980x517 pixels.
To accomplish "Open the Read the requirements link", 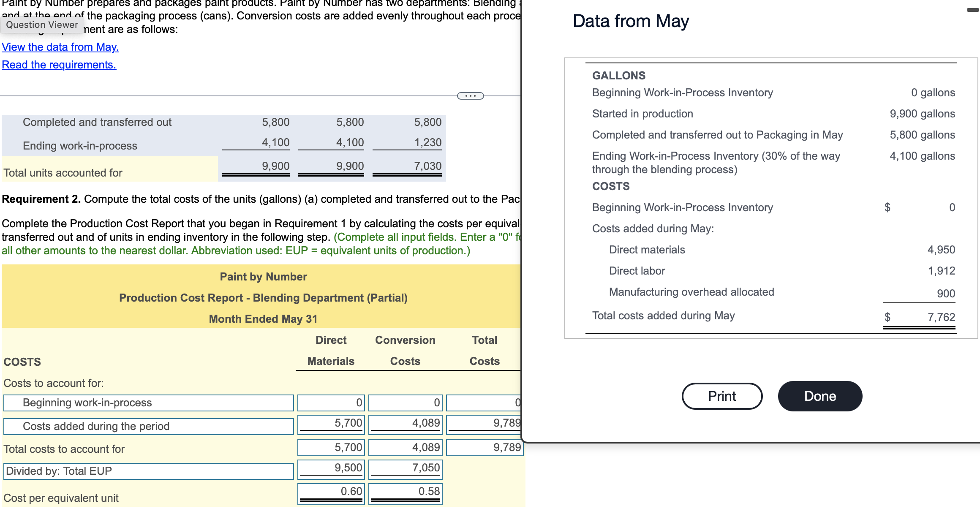I will [59, 65].
